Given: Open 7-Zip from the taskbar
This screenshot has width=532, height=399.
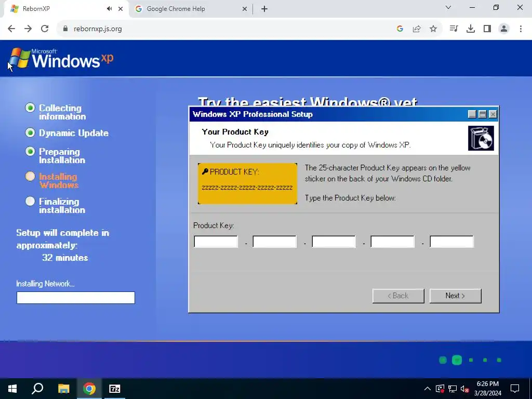Looking at the screenshot, I should (x=115, y=389).
